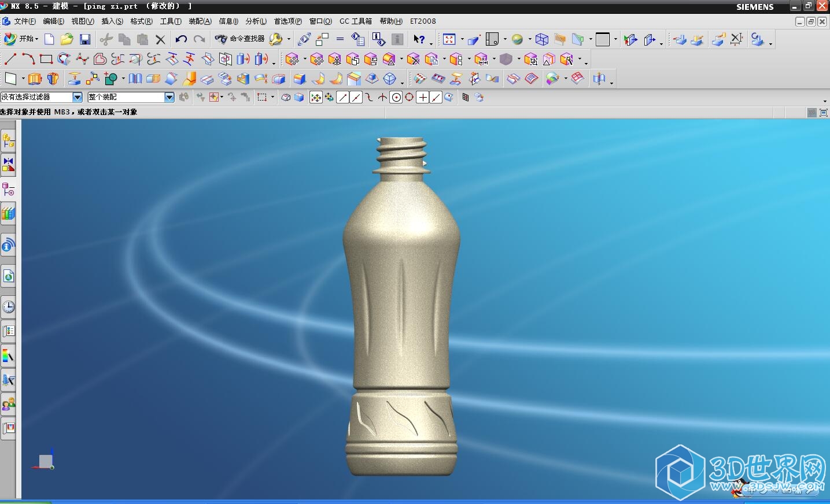Click the Move Face synchronous modeling icon
The width and height of the screenshot is (830, 504).
292,59
